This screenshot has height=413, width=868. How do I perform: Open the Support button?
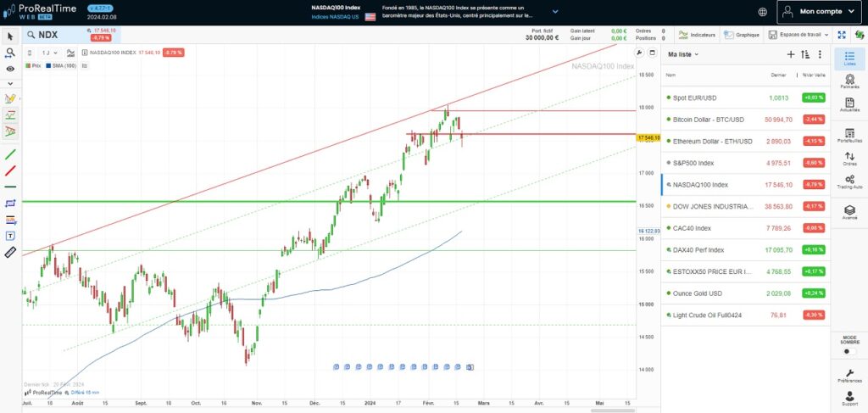pos(849,399)
